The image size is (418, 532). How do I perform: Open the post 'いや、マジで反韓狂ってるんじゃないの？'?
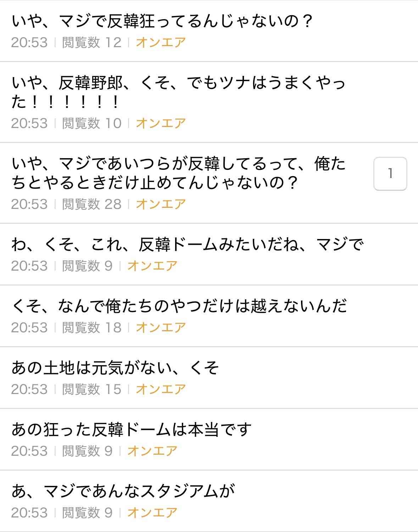[x=162, y=21]
